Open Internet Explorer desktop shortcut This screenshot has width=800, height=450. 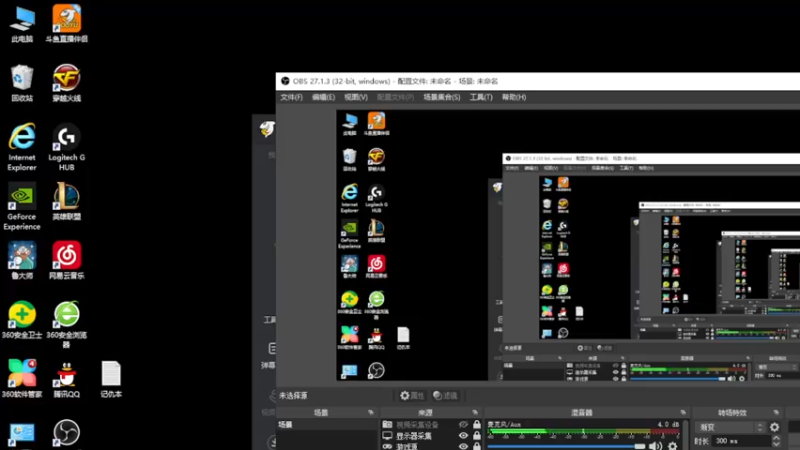click(x=22, y=147)
